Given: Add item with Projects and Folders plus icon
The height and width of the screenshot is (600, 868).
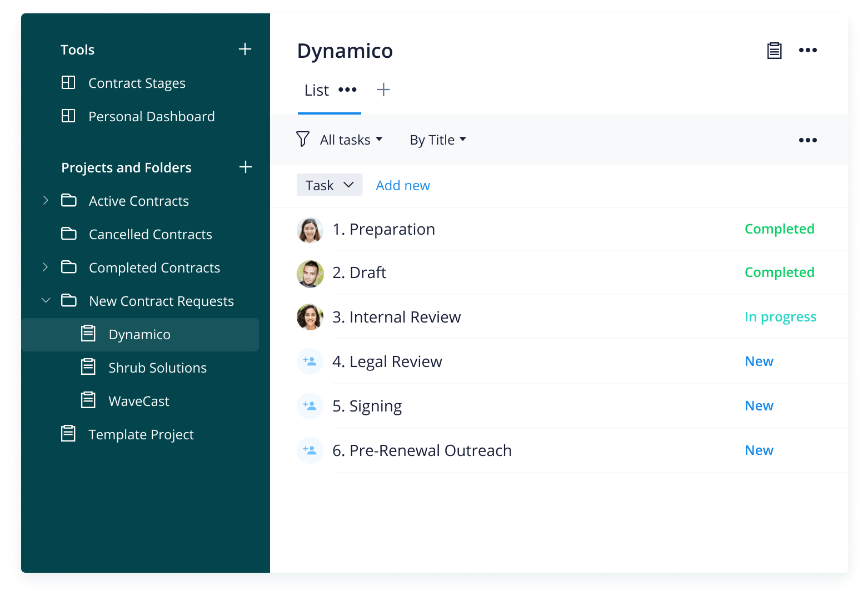Looking at the screenshot, I should coord(246,167).
